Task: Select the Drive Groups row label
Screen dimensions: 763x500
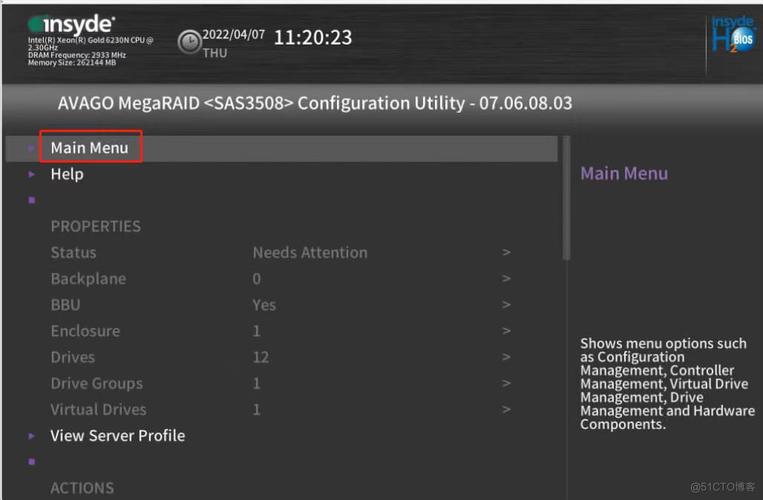Action: point(96,384)
